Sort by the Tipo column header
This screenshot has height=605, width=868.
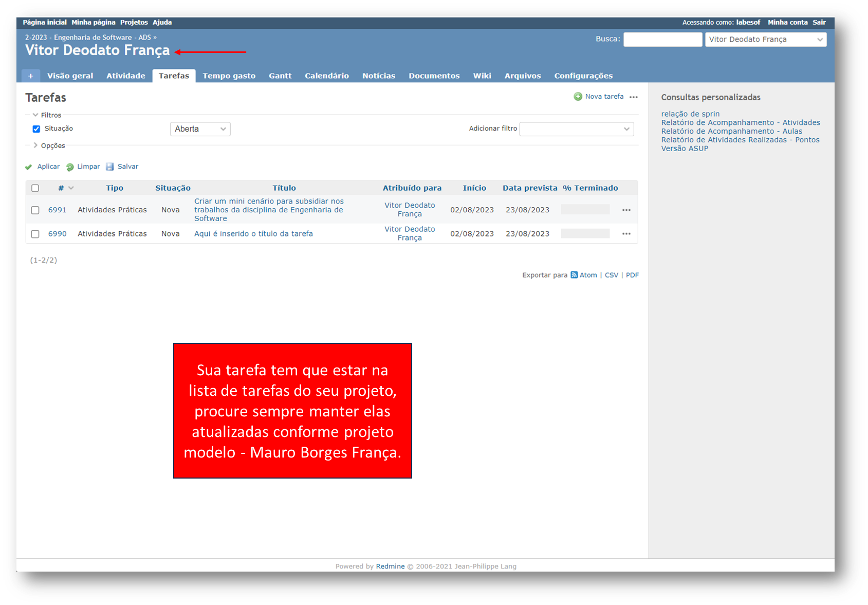[x=115, y=188]
